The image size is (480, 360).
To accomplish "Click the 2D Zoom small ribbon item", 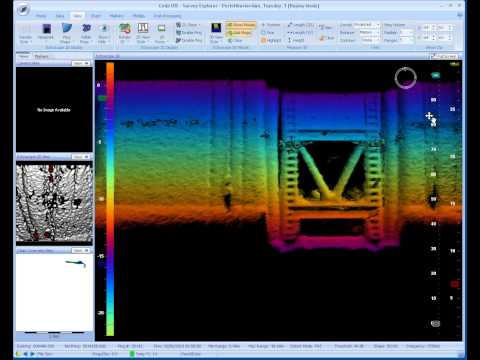I will (x=188, y=25).
